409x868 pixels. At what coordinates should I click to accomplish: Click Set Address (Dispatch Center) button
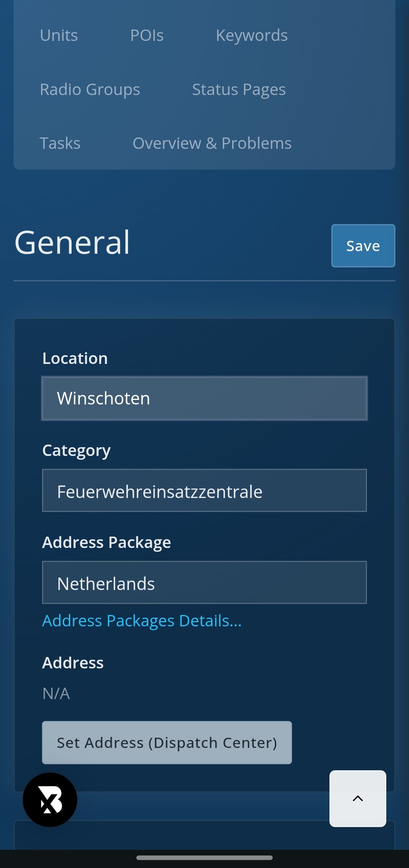point(167,743)
